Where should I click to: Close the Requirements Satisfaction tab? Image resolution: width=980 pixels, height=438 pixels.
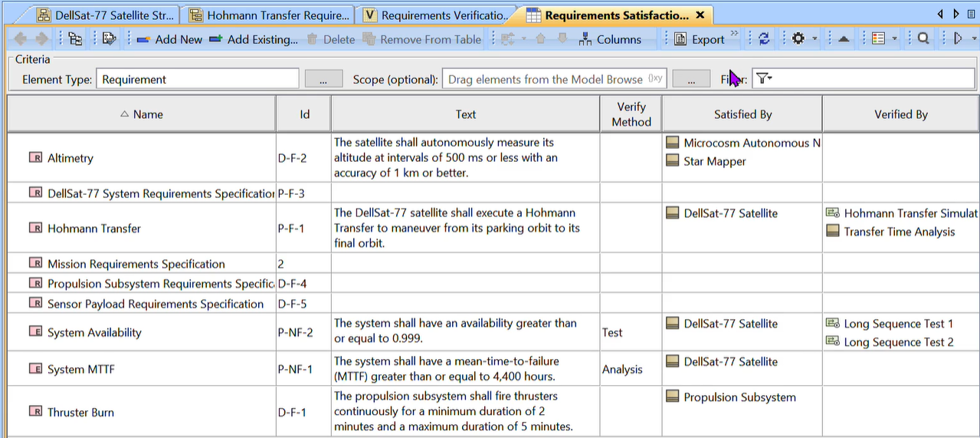(700, 15)
